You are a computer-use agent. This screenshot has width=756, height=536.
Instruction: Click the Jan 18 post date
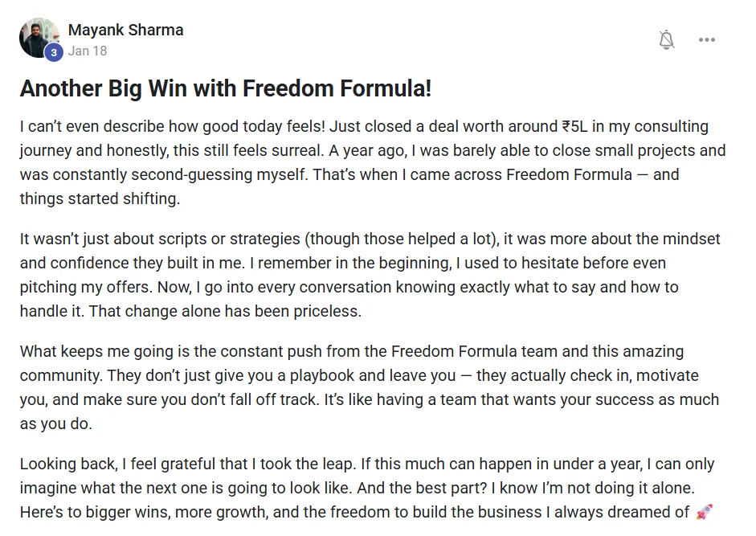click(88, 51)
